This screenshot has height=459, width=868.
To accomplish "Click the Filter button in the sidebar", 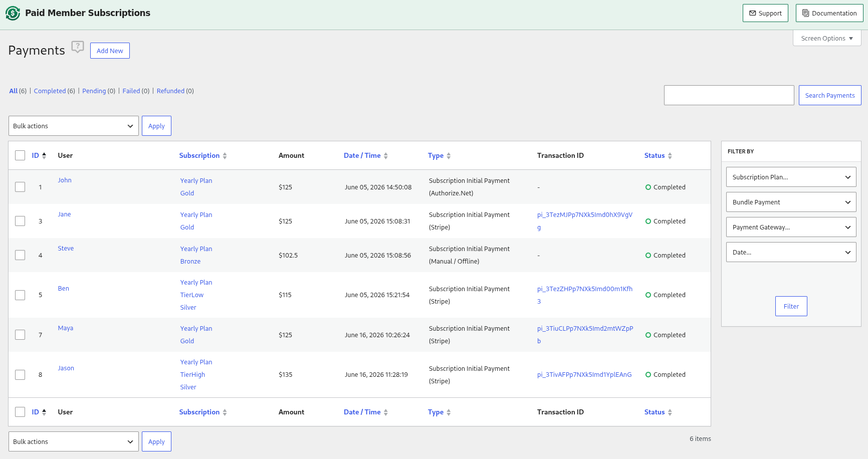I will (791, 306).
